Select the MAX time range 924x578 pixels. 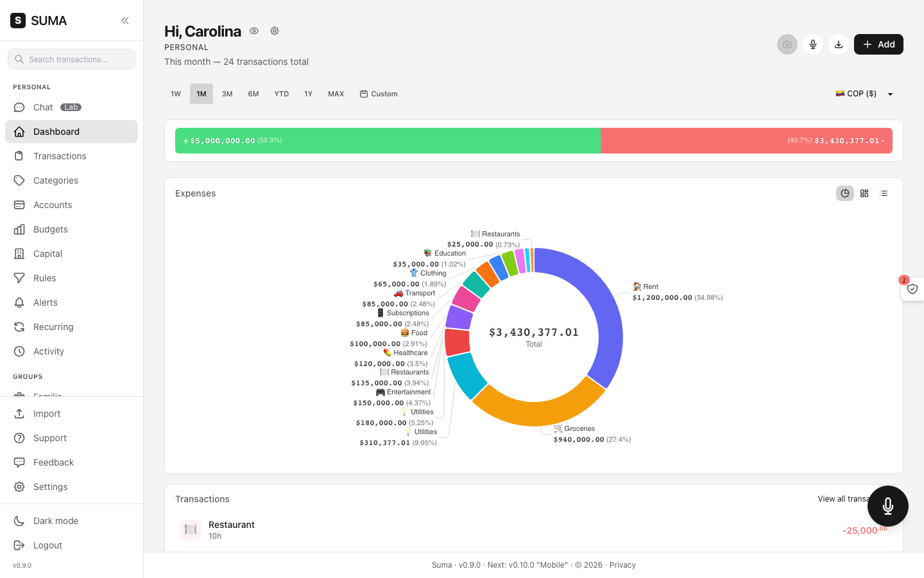point(336,94)
